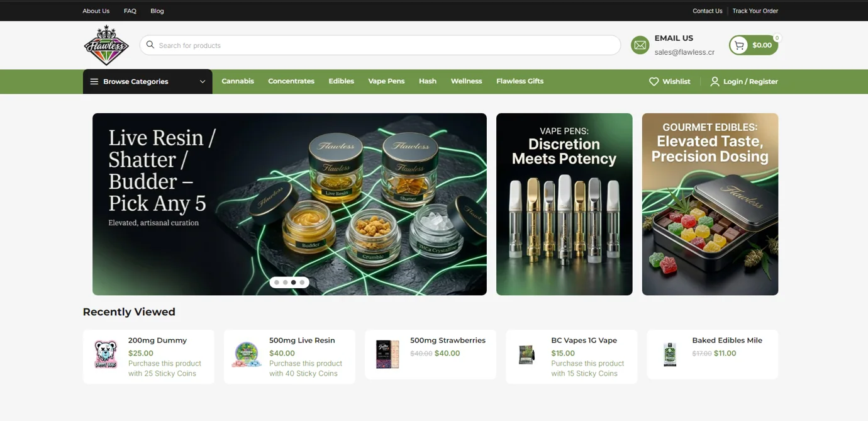Image resolution: width=868 pixels, height=421 pixels.
Task: Click the search magnifier icon
Action: (x=150, y=45)
